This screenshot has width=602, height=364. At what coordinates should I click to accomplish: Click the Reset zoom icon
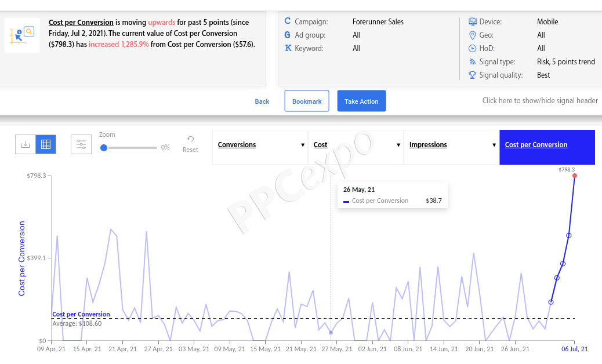tap(190, 139)
